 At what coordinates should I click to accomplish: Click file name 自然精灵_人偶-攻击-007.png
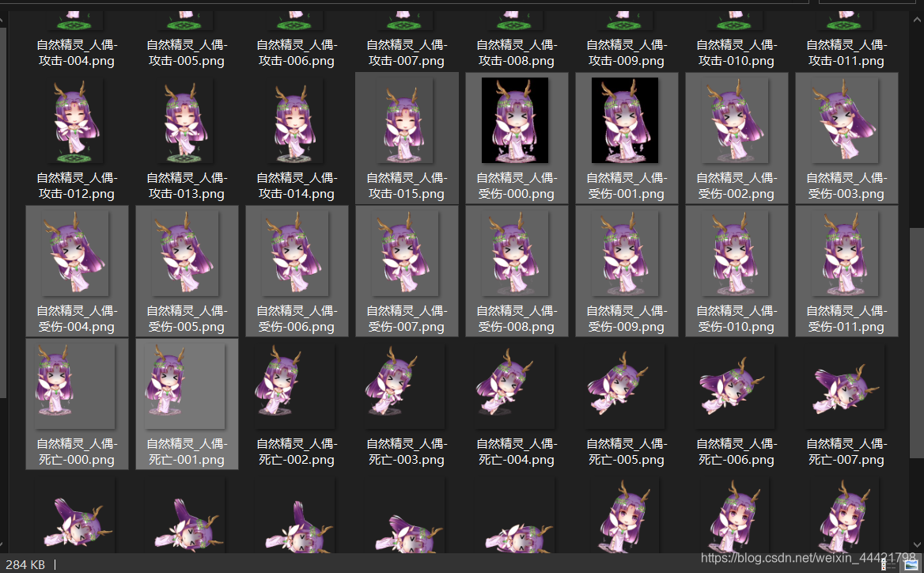click(x=407, y=52)
